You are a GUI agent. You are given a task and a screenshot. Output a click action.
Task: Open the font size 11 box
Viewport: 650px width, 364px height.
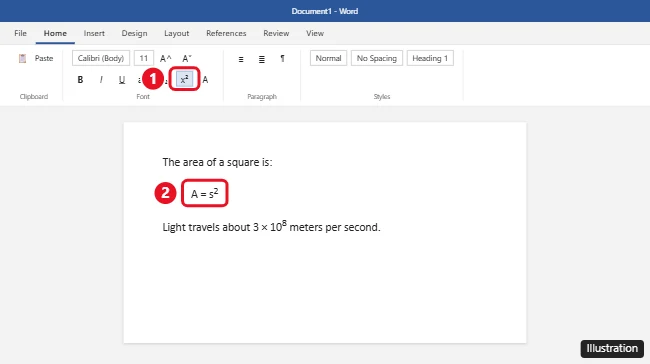[143, 58]
